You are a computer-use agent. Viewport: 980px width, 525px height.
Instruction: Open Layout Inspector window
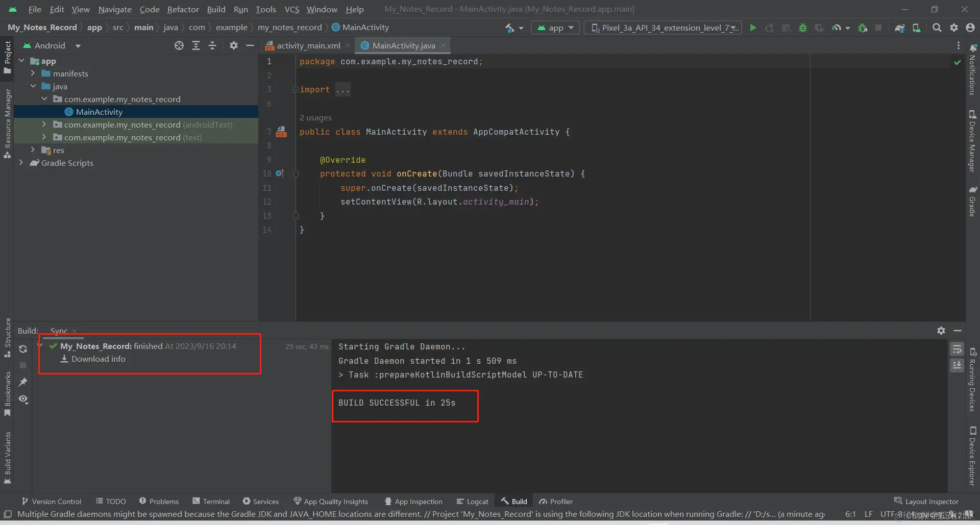click(926, 502)
